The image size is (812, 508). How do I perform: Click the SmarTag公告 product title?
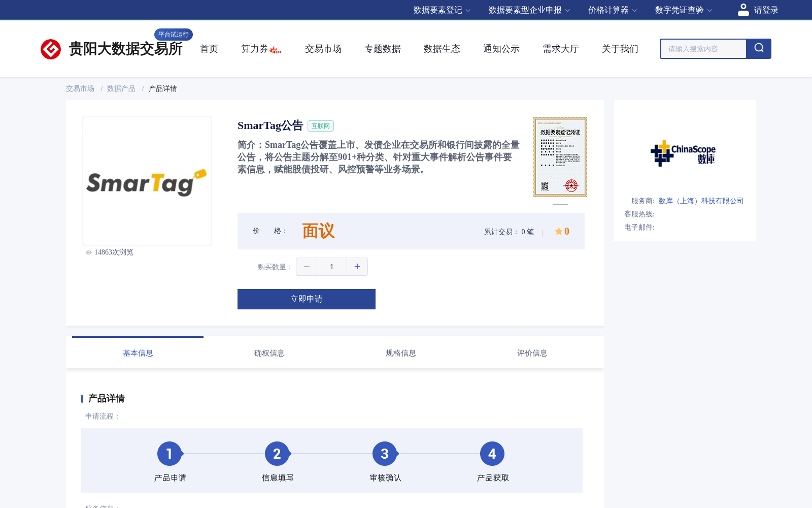coord(270,125)
